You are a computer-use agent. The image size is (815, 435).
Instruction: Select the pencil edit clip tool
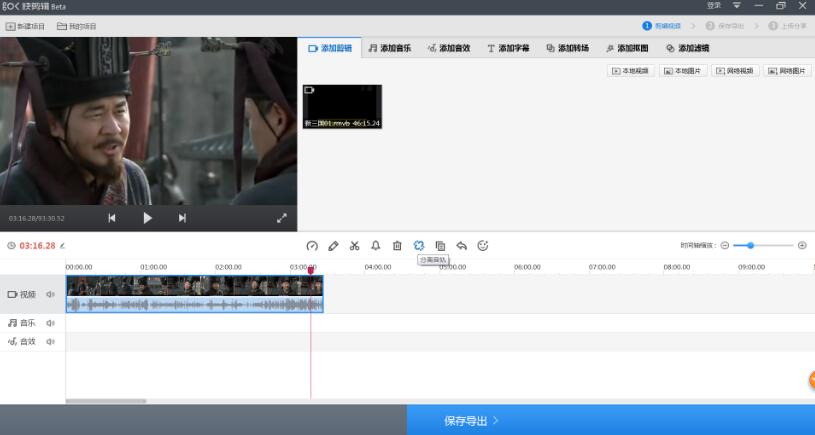coord(333,246)
